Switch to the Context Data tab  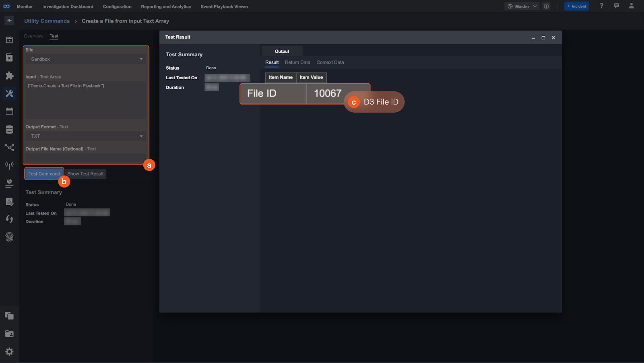tap(330, 62)
